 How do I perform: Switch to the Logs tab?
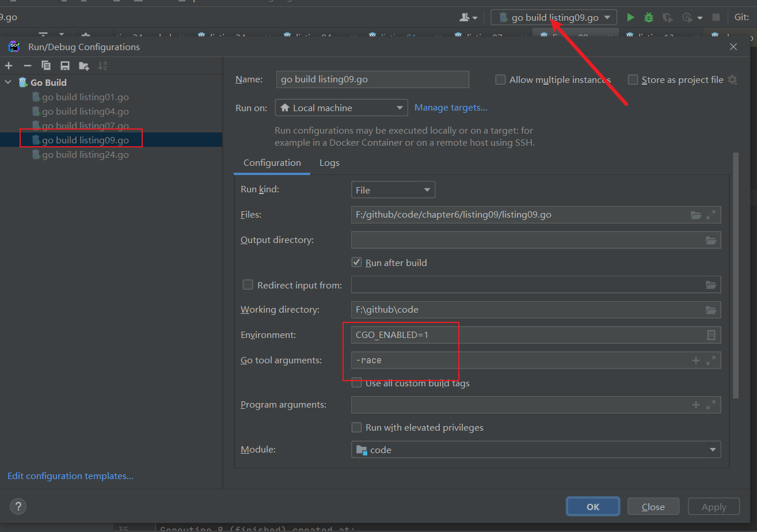pos(329,163)
